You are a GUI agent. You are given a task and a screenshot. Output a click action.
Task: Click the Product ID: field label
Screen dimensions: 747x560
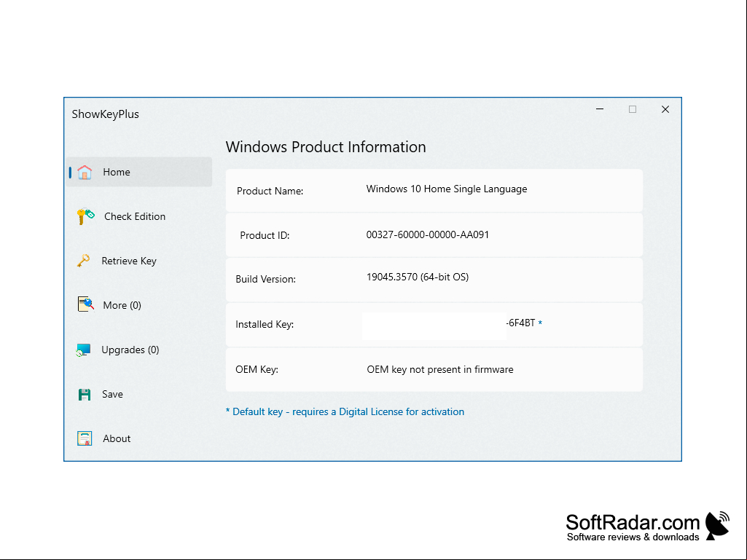click(265, 235)
